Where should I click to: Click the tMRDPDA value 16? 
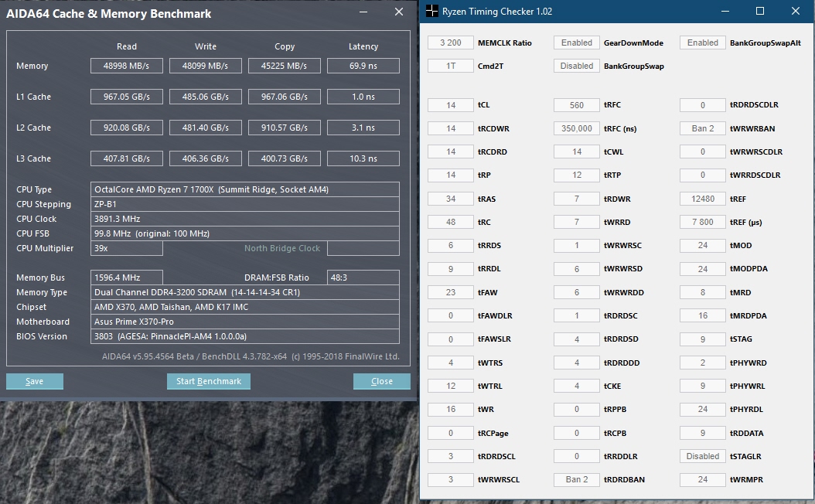pos(703,316)
